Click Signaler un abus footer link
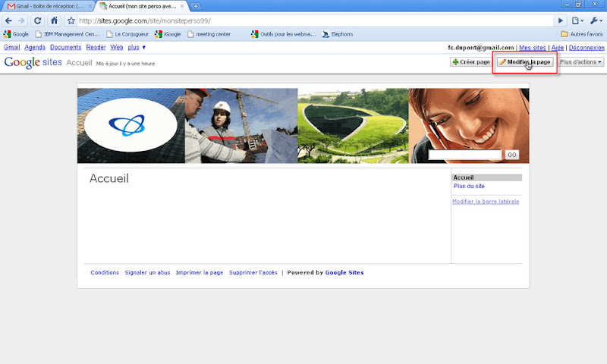607x364 pixels. pos(147,272)
